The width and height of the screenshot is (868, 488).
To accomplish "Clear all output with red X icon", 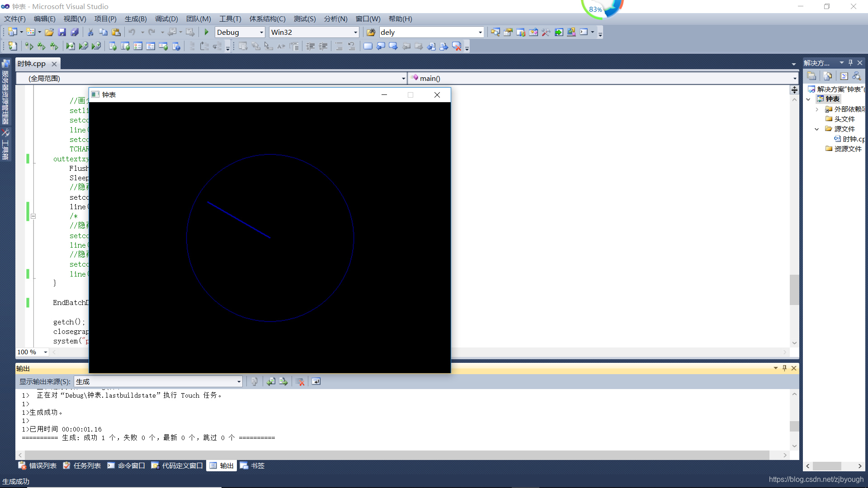I will [x=300, y=382].
